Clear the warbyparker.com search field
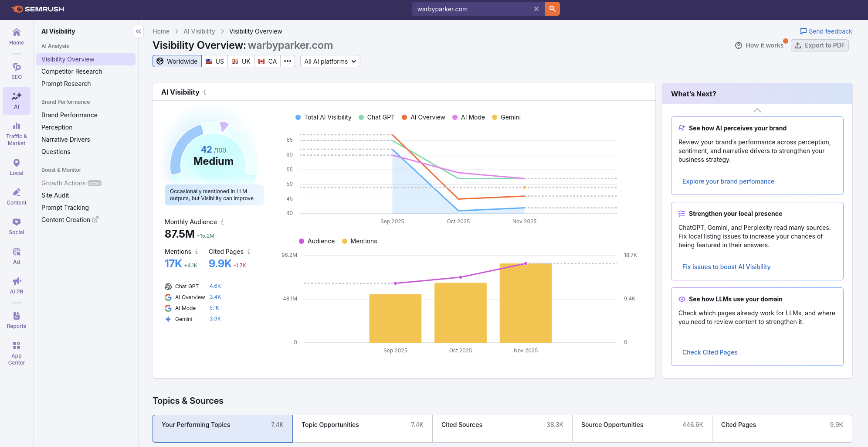The height and width of the screenshot is (447, 868). (536, 9)
